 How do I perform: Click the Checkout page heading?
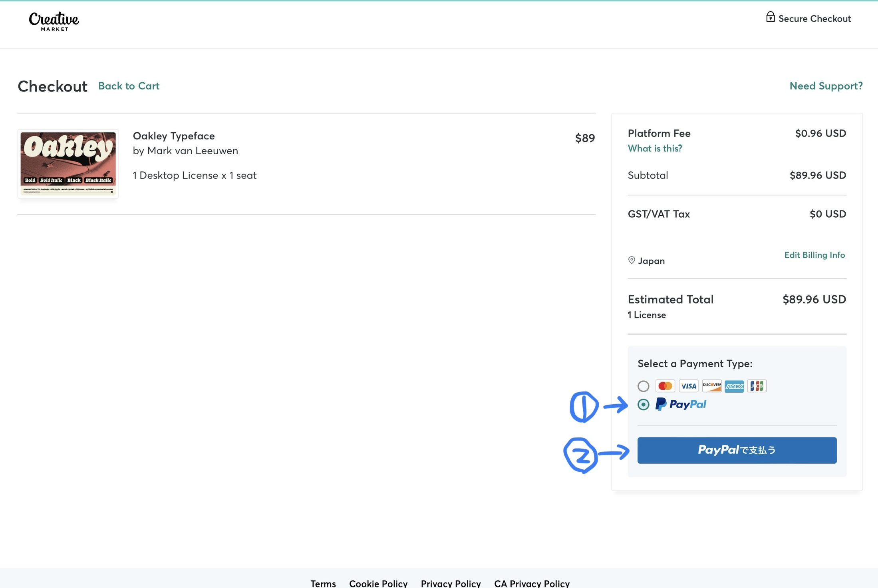(x=52, y=86)
